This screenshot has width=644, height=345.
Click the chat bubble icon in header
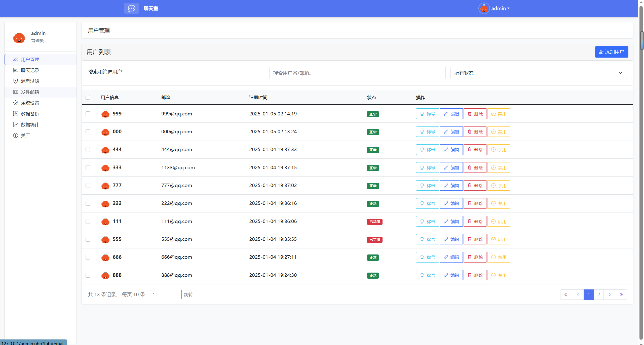coord(131,8)
